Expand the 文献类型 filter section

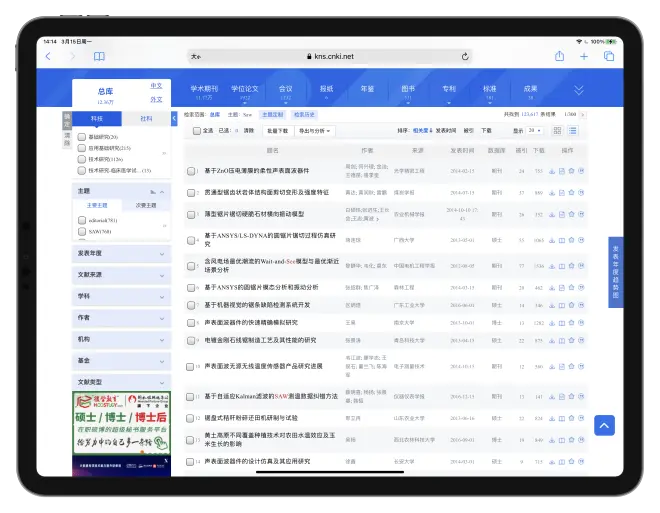tap(122, 383)
